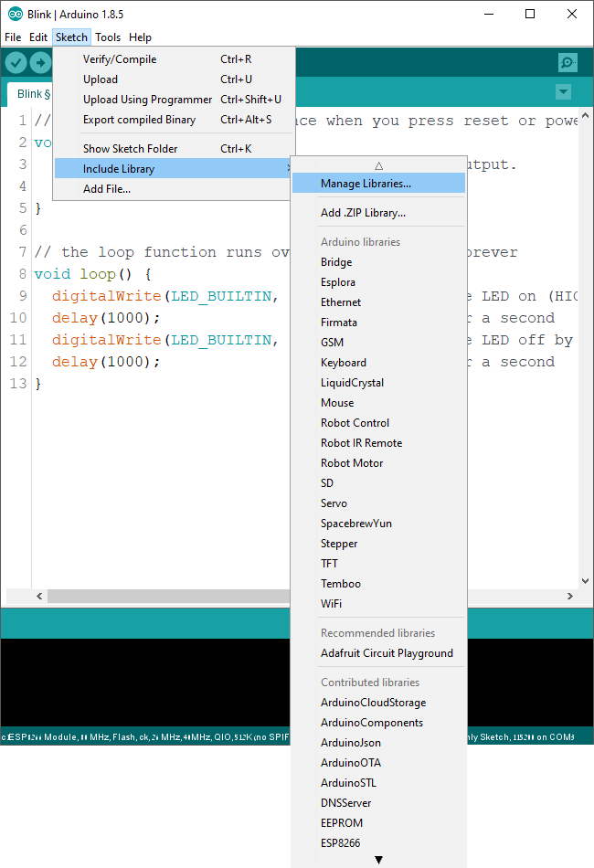Open the Edit menu

tap(38, 37)
